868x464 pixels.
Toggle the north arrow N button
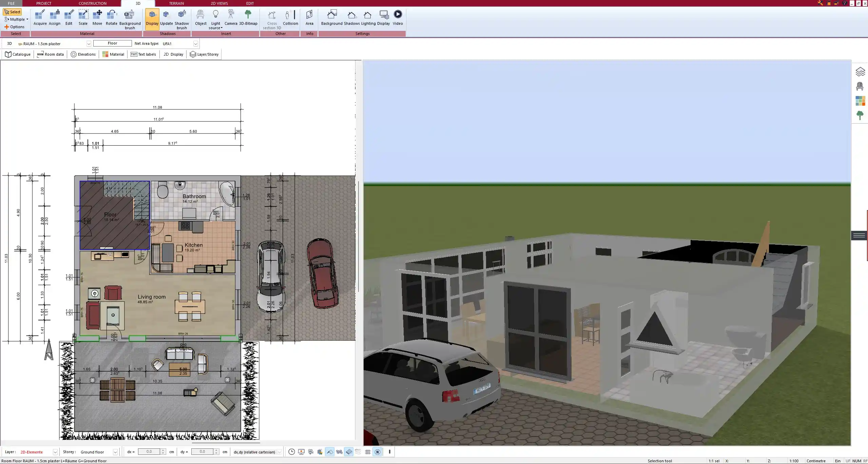[x=378, y=452]
